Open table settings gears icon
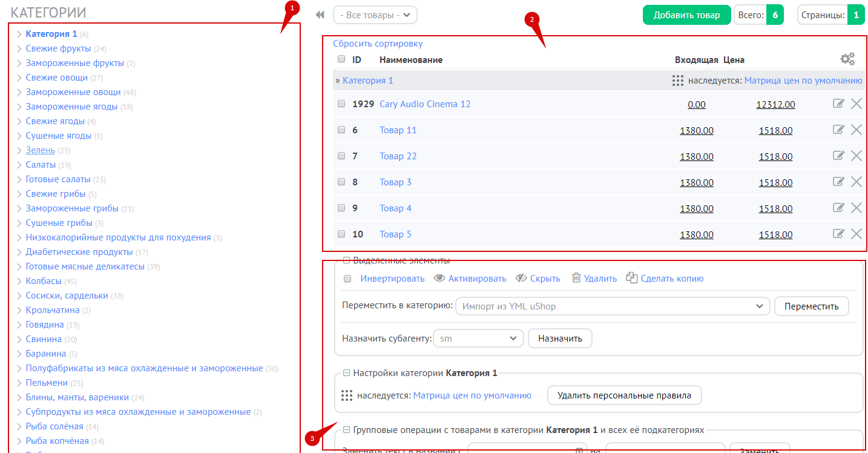The image size is (868, 453). 847,59
